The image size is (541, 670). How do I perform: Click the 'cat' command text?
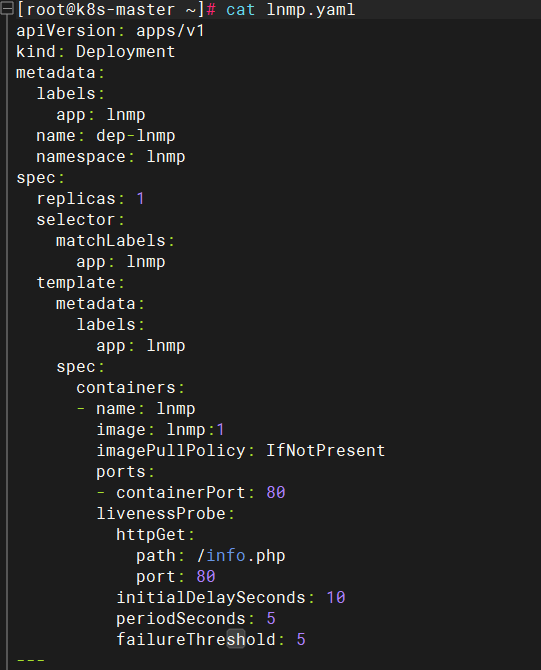[240, 9]
